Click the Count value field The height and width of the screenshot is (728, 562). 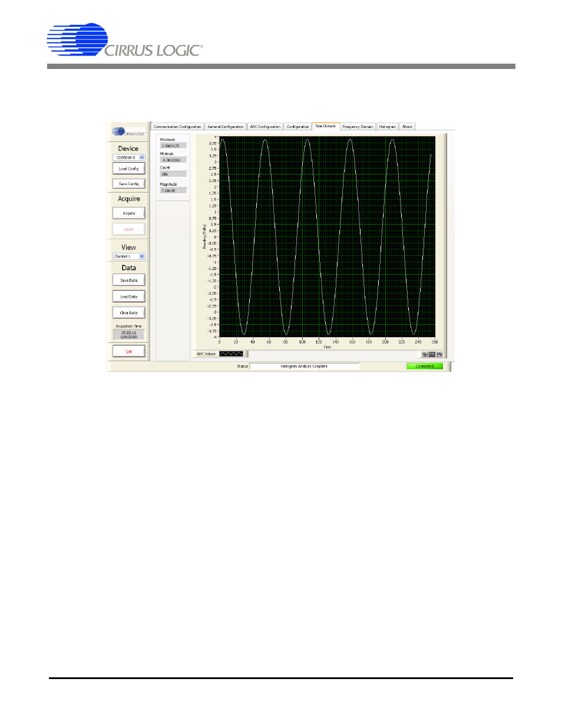(173, 174)
